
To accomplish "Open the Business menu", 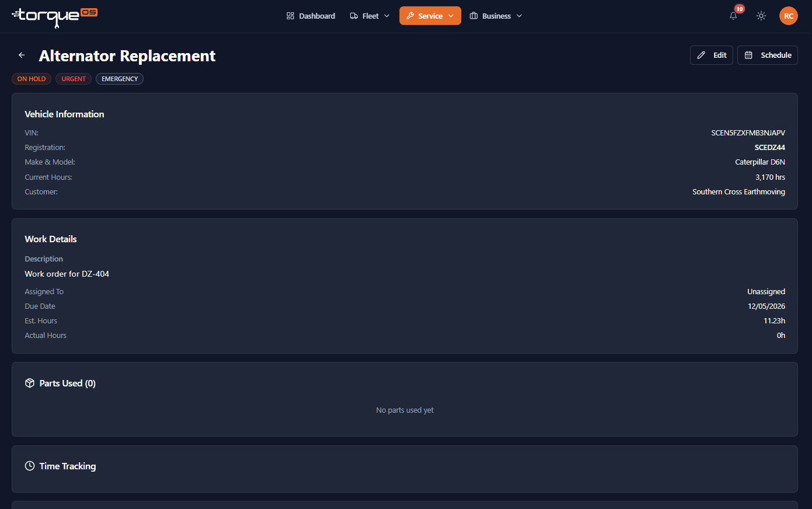I will [x=496, y=16].
